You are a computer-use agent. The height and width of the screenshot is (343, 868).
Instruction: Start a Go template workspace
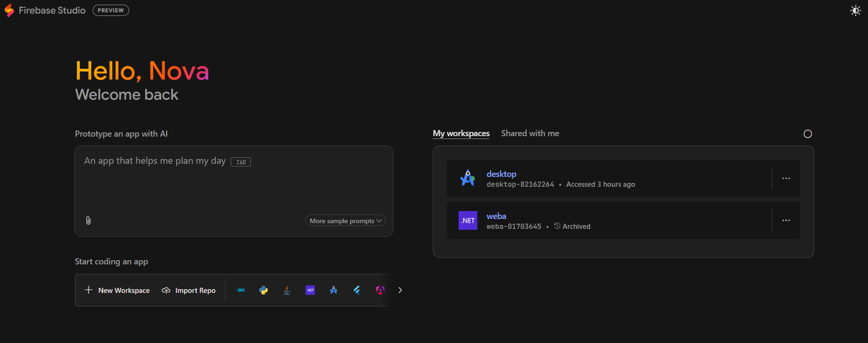(x=240, y=290)
